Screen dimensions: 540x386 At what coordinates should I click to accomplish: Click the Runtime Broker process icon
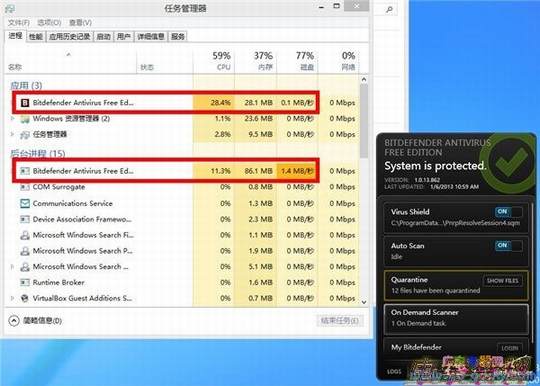pos(25,282)
